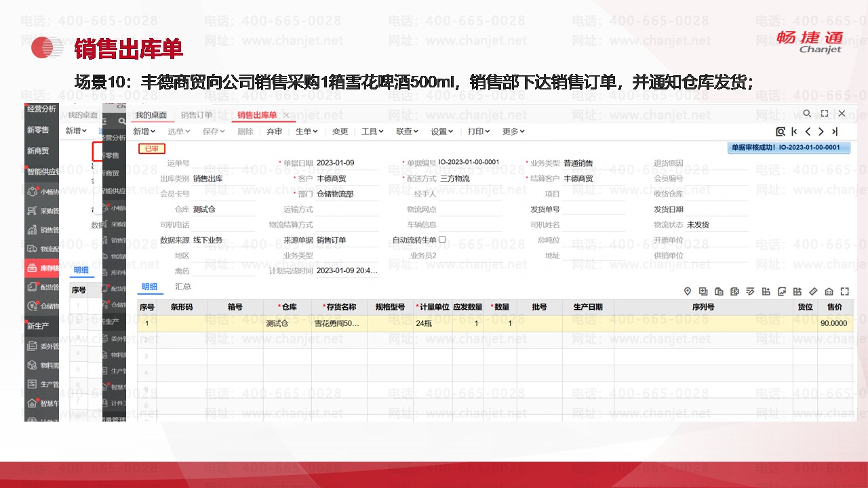Select the 销售出库单 tab

pyautogui.click(x=257, y=115)
